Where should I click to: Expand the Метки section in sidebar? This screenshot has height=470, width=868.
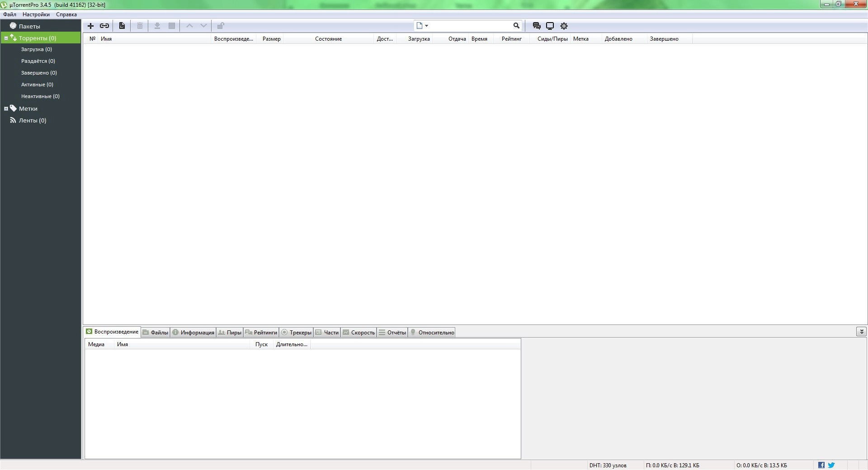pyautogui.click(x=6, y=108)
